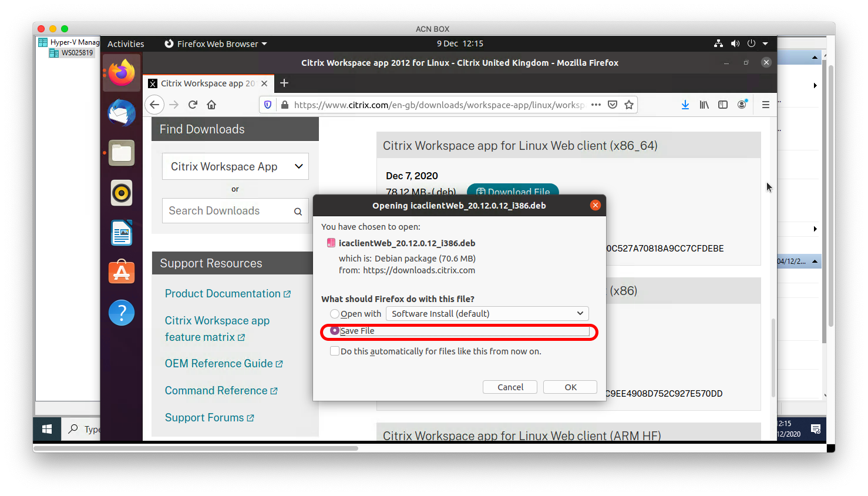Open Citrix Workspace app feature matrix link
Viewport: 868px width, 496px height.
217,329
